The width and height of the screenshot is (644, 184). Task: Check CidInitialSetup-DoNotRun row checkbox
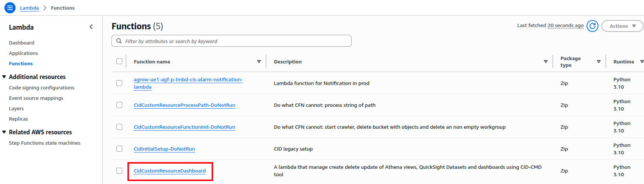point(119,149)
